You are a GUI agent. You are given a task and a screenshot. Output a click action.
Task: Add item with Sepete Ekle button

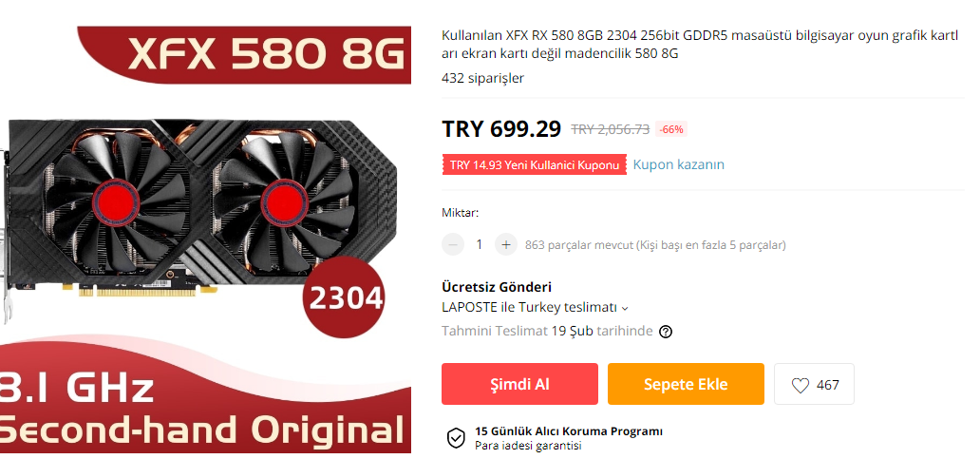pyautogui.click(x=686, y=384)
